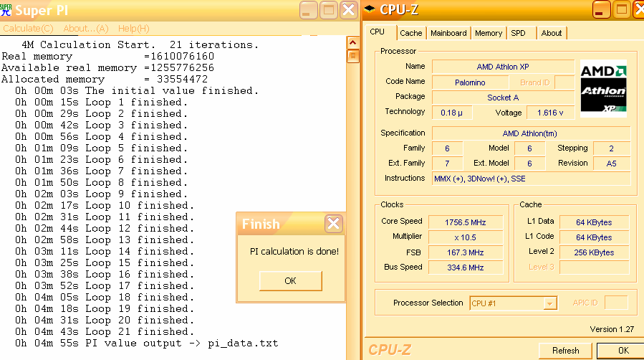Select the Memory tab

[x=489, y=33]
